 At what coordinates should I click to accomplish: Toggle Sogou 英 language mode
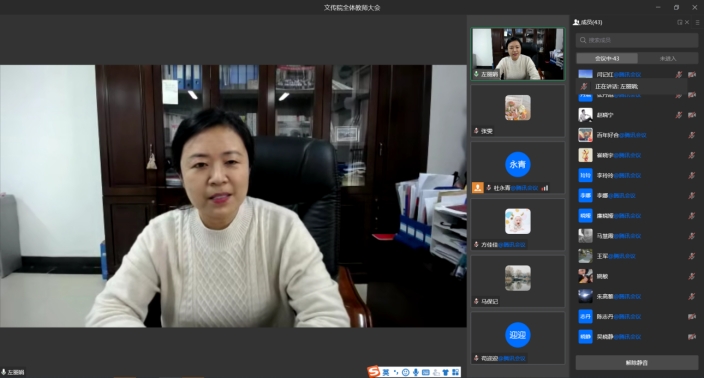click(x=386, y=372)
